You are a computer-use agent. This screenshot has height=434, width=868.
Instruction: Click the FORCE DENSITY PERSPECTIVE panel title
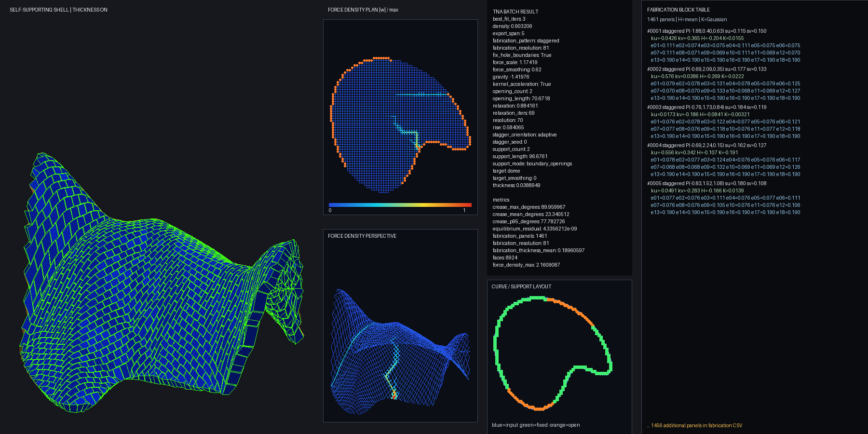(x=362, y=236)
